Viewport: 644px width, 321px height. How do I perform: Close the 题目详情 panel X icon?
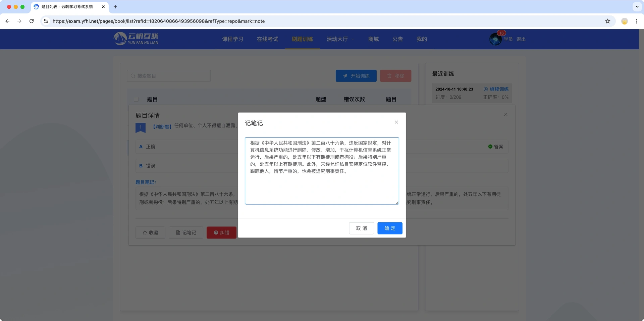[x=506, y=114]
